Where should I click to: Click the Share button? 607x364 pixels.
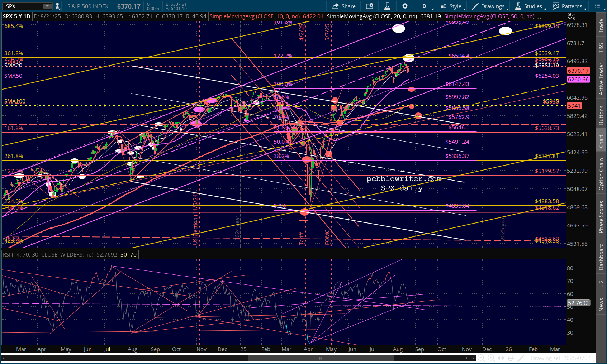(343, 6)
